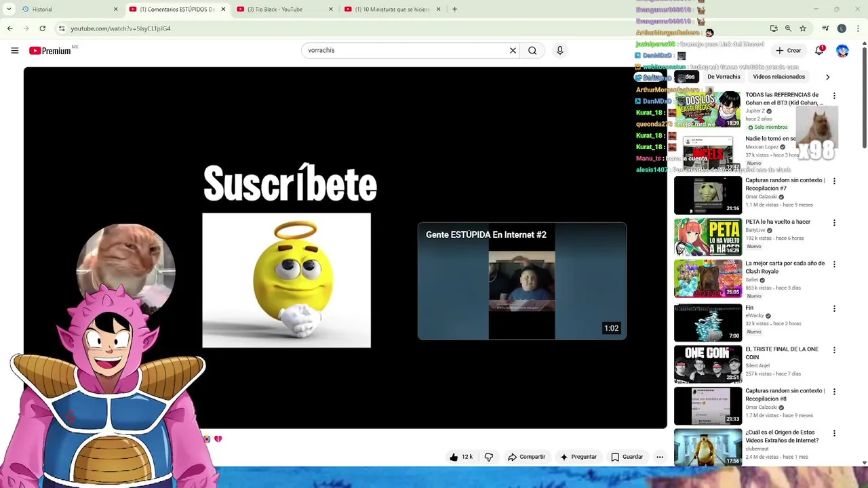Image resolution: width=868 pixels, height=488 pixels.
Task: Open title 'TODAS las REFERENCIAS de Gohan en el BT3'
Action: pos(784,99)
